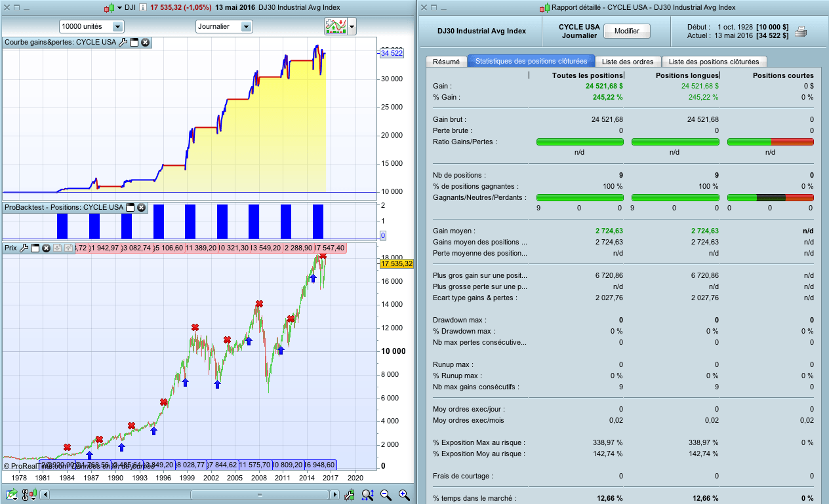Move the Prix panel up
The width and height of the screenshot is (829, 504).
[x=68, y=248]
